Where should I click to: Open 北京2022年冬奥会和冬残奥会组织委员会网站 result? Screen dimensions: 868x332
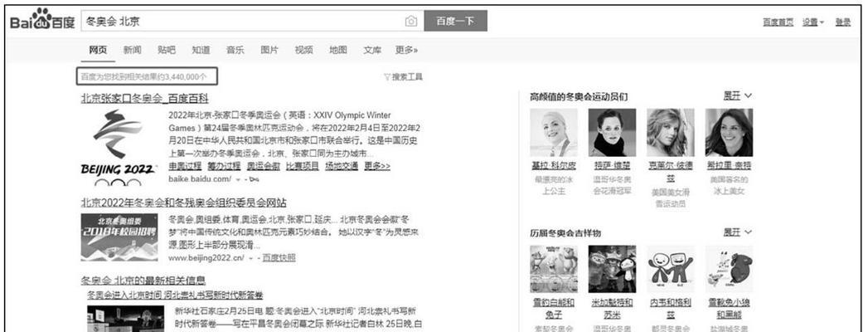pos(184,203)
